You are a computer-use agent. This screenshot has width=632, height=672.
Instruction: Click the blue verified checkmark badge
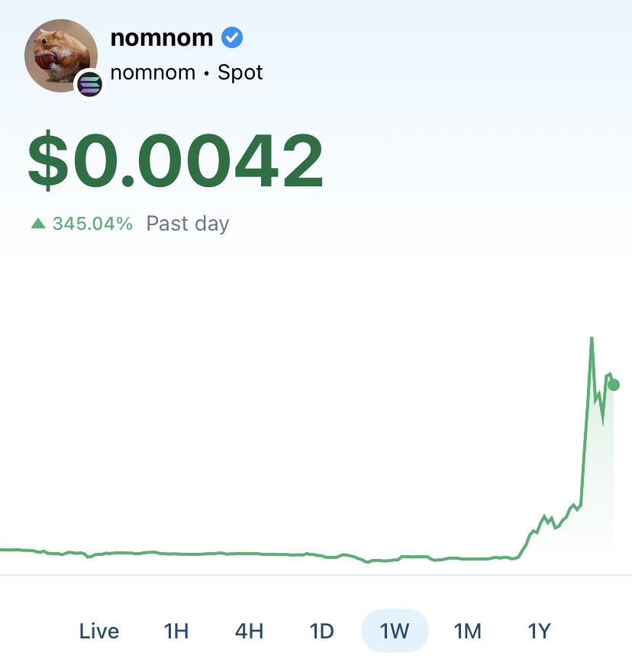point(232,37)
